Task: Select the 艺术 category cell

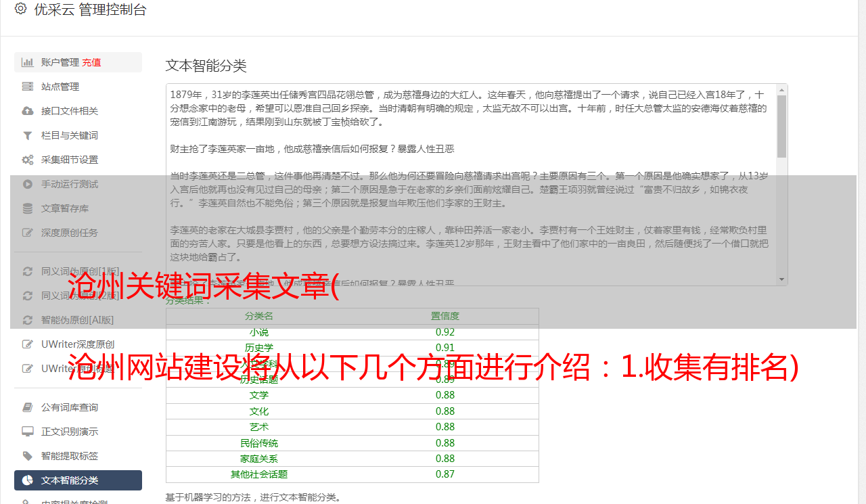Action: (259, 427)
